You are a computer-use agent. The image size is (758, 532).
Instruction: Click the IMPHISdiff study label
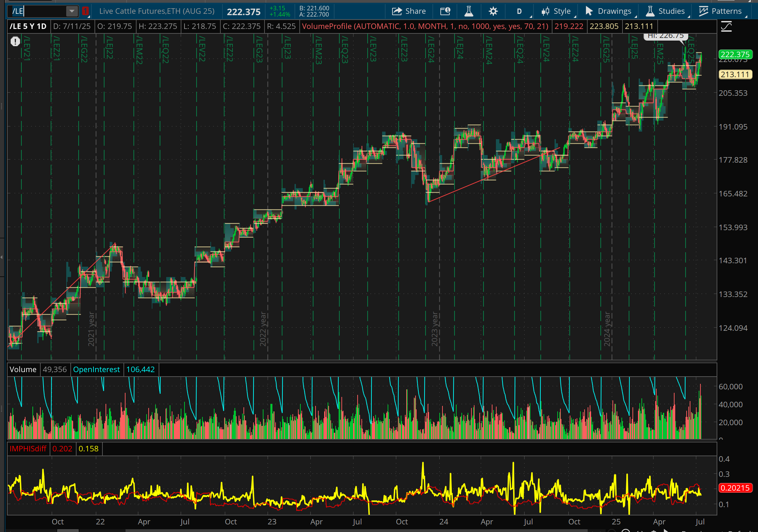[28, 449]
